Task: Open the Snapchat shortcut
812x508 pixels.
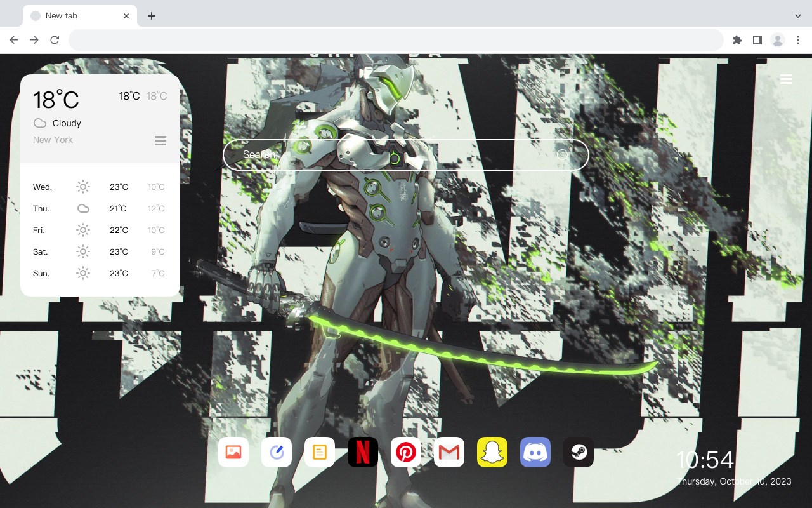Action: pyautogui.click(x=492, y=452)
